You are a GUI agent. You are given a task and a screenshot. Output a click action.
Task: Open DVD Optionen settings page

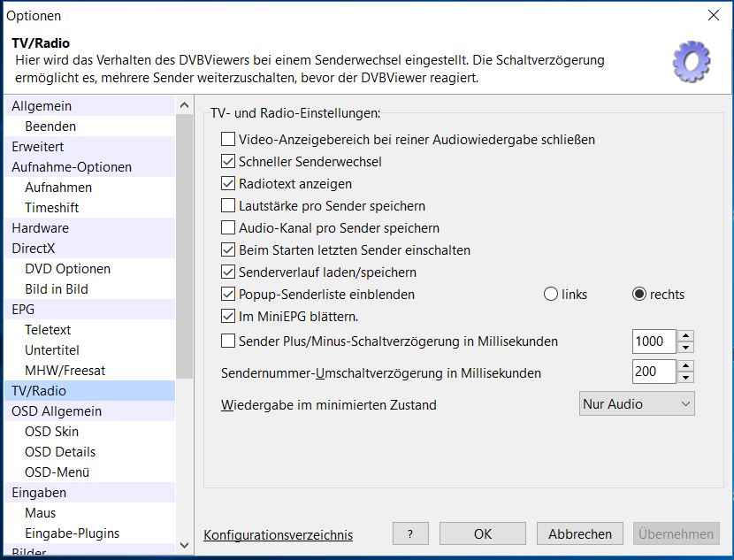[x=67, y=269]
